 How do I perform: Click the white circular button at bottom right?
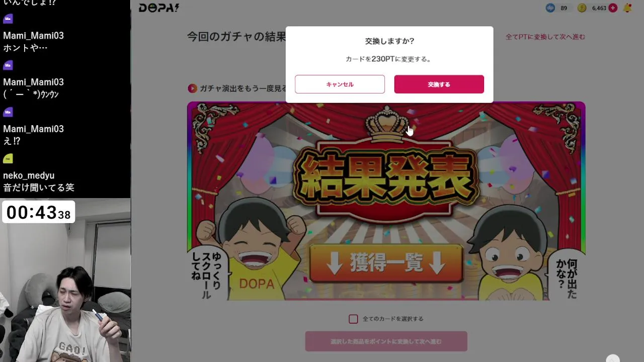[613, 358]
